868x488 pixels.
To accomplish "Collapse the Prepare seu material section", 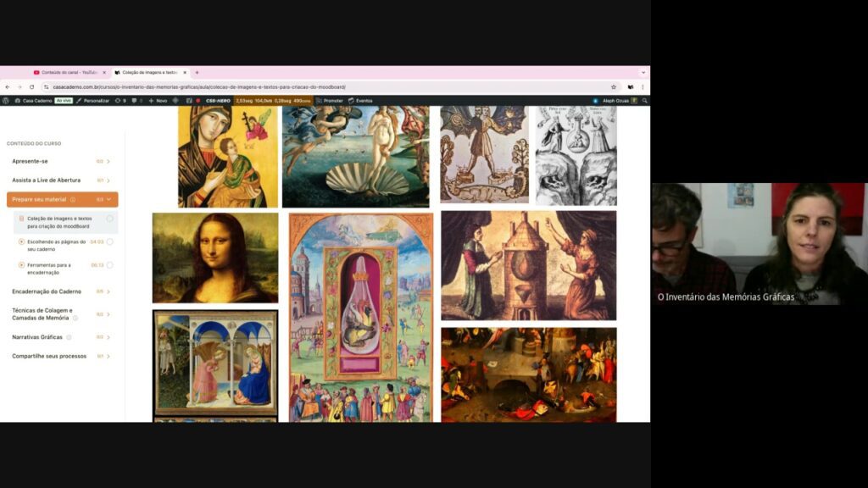I will point(108,199).
